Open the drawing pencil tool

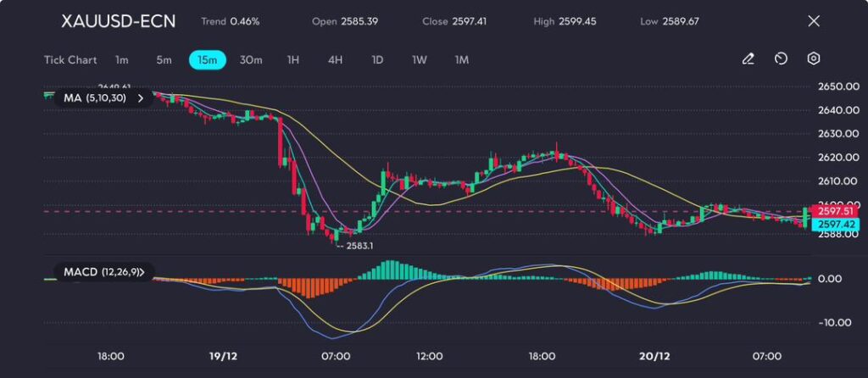[748, 59]
